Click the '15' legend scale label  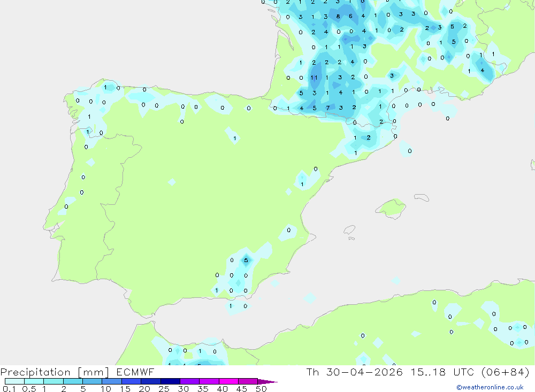(125, 389)
